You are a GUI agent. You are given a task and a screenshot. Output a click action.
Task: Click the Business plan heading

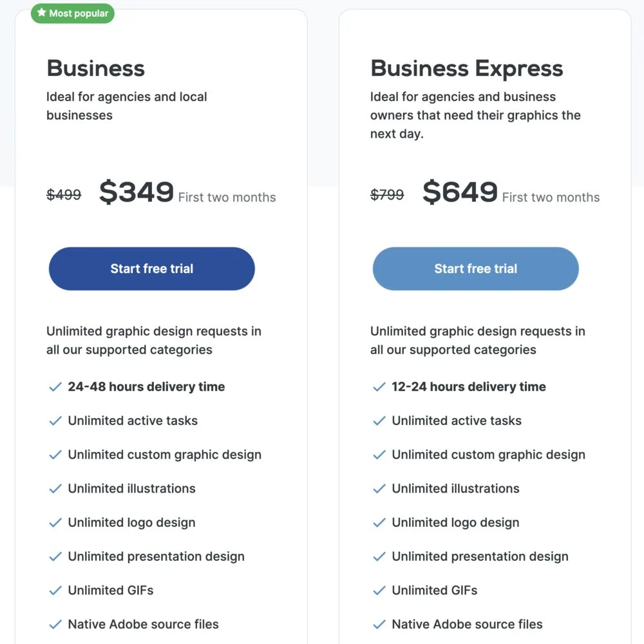pos(96,68)
